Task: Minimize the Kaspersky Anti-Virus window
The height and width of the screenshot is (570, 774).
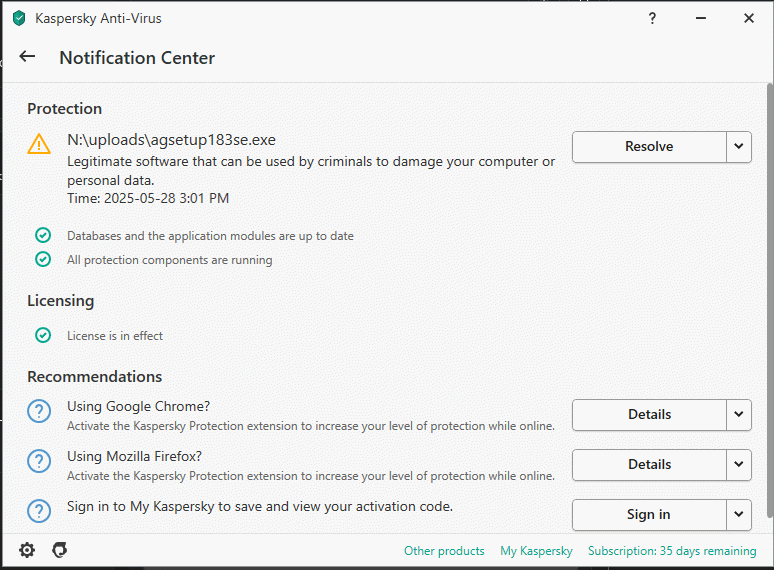Action: point(700,18)
